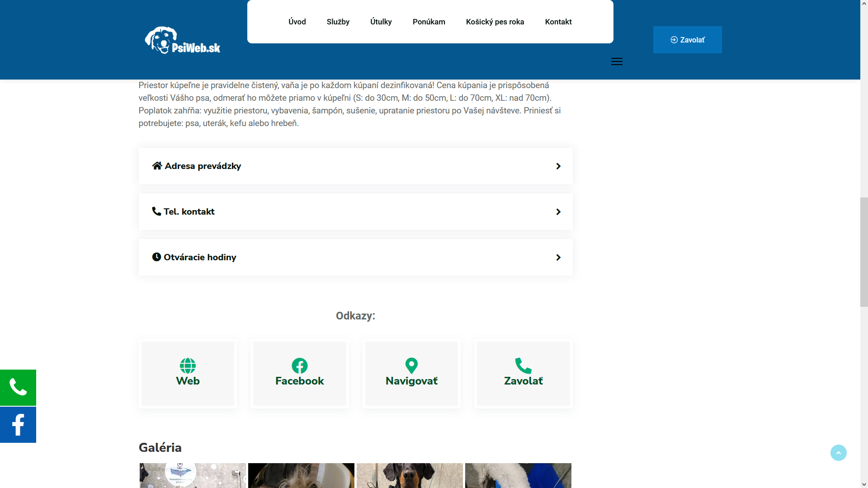Viewport: 868px width, 488px height.
Task: Click the PsiWeb.sk dog logo
Action: tap(183, 40)
